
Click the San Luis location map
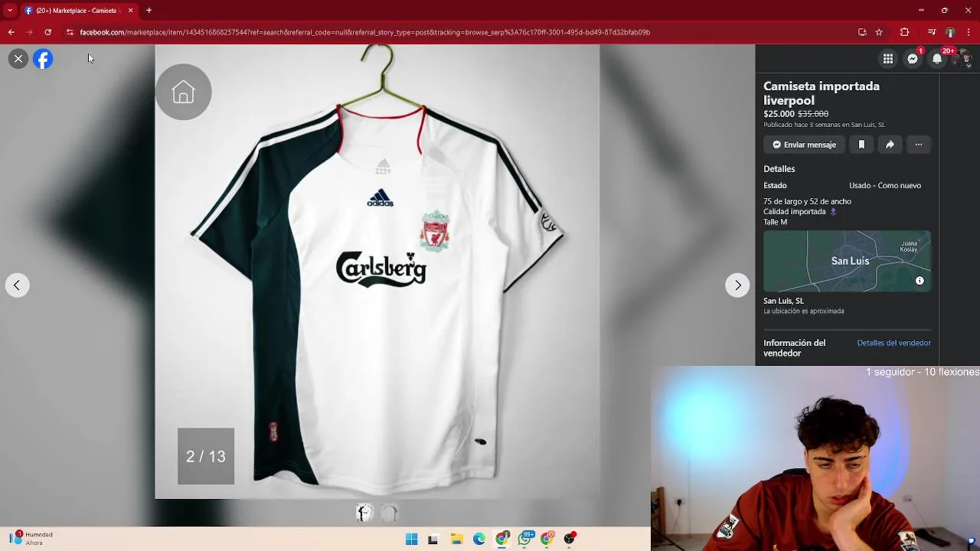(847, 261)
